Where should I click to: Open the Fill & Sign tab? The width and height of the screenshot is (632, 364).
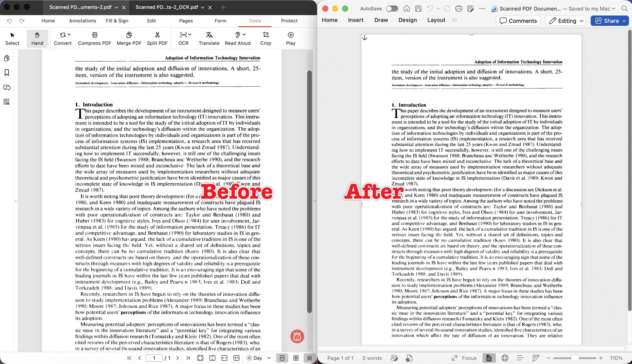coord(117,21)
